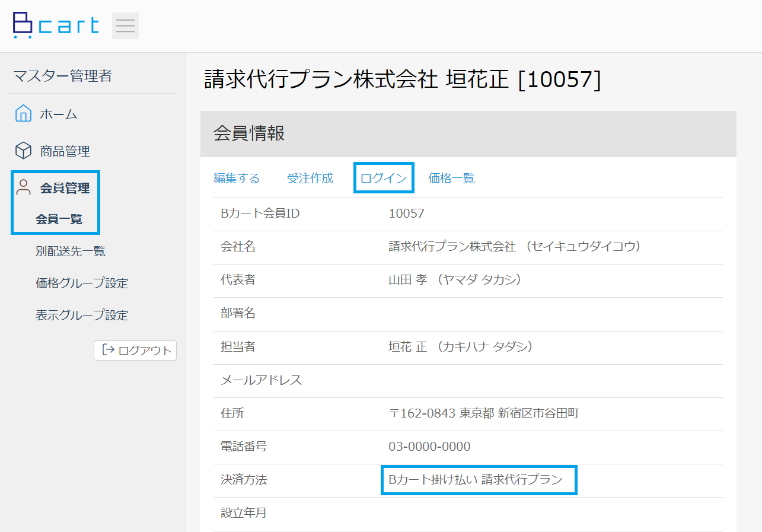Click the product management box icon

click(23, 151)
